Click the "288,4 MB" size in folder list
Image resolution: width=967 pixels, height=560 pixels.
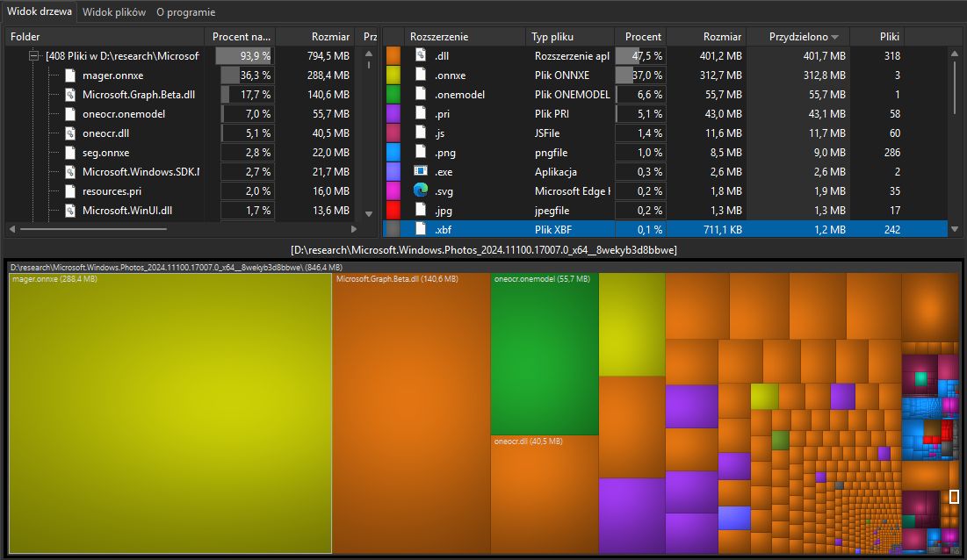click(328, 75)
